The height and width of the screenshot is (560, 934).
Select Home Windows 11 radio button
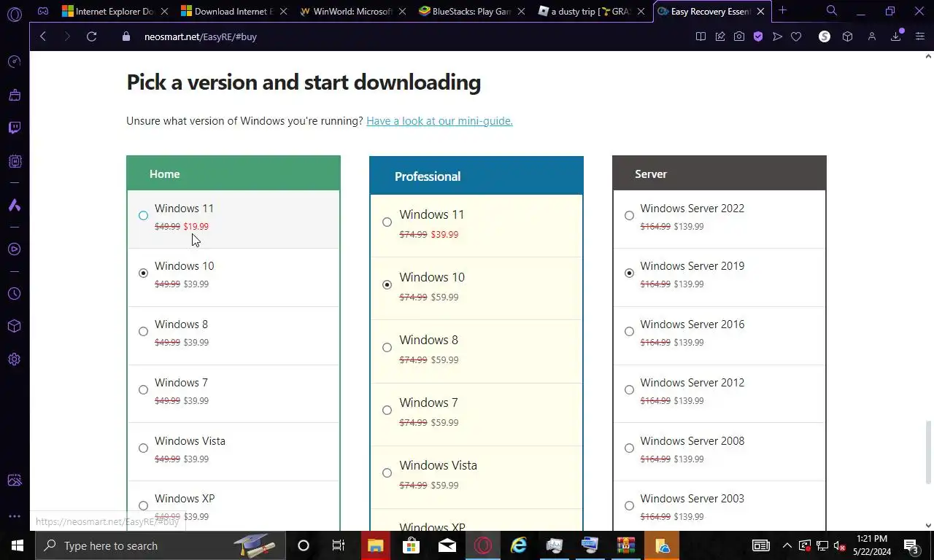(x=143, y=215)
